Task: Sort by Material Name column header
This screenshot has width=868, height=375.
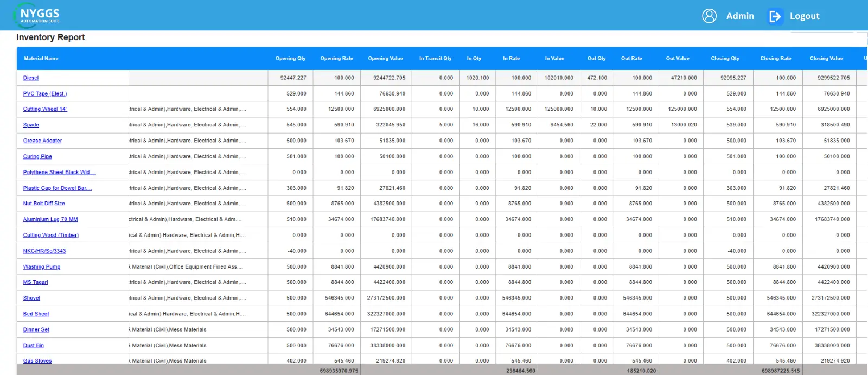Action: 41,59
